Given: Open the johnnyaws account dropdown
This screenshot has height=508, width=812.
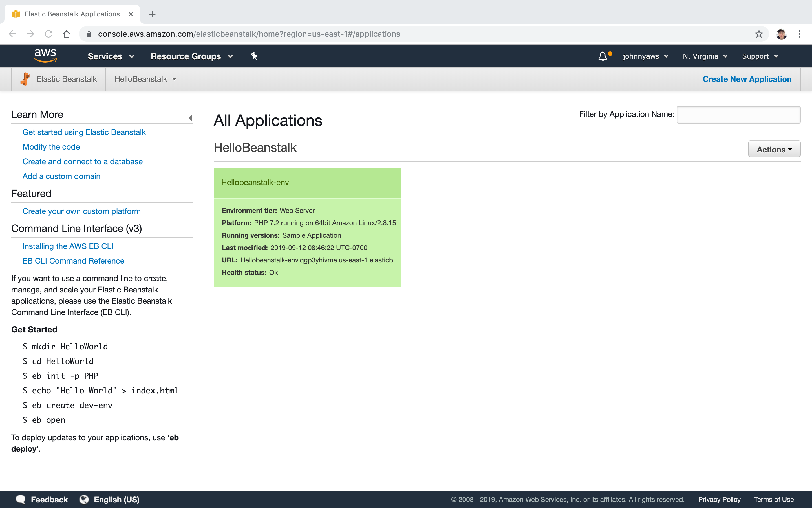Looking at the screenshot, I should coord(646,56).
